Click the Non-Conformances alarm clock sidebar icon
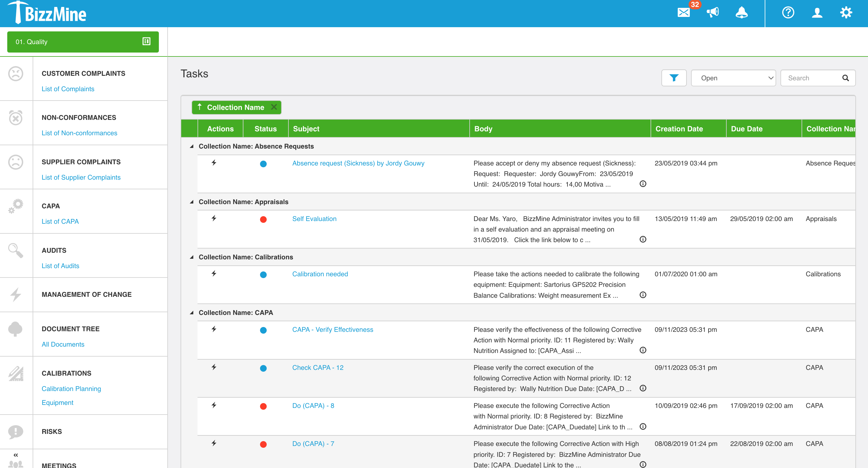Screen dimensions: 868x468 click(15, 118)
